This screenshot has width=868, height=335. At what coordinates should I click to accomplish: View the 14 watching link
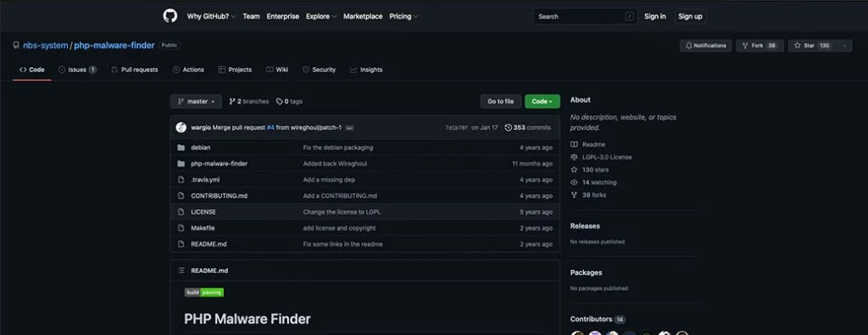(x=593, y=182)
